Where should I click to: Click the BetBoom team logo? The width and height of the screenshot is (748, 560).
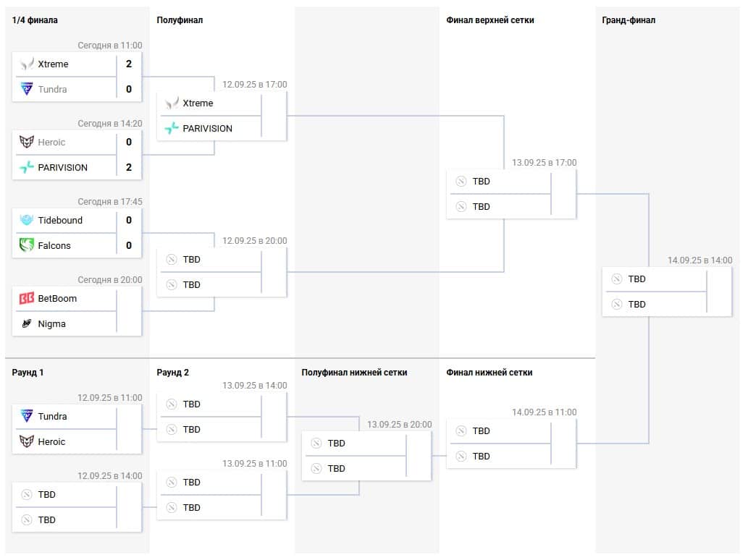pyautogui.click(x=27, y=298)
